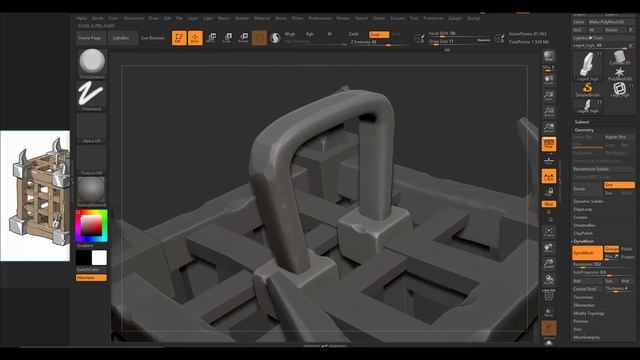Open the Render menu

coord(343,18)
